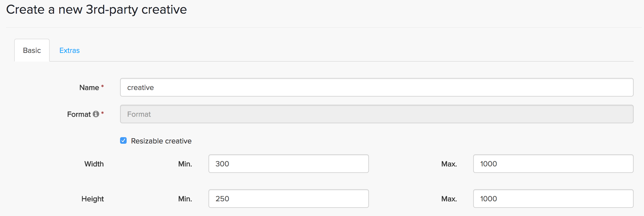This screenshot has width=644, height=216.
Task: Uncheck the Resizable creative checkbox
Action: pos(123,141)
